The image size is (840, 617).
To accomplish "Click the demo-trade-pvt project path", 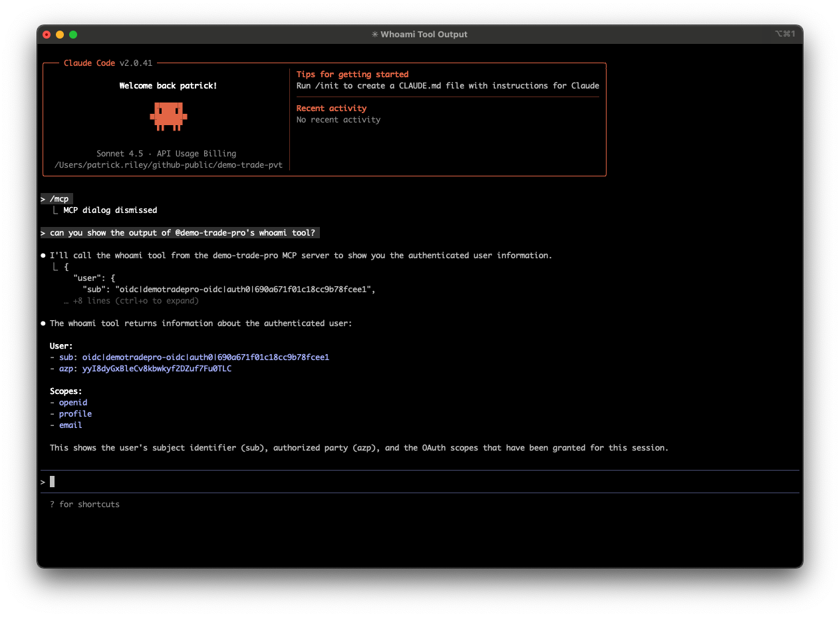I will [x=168, y=165].
